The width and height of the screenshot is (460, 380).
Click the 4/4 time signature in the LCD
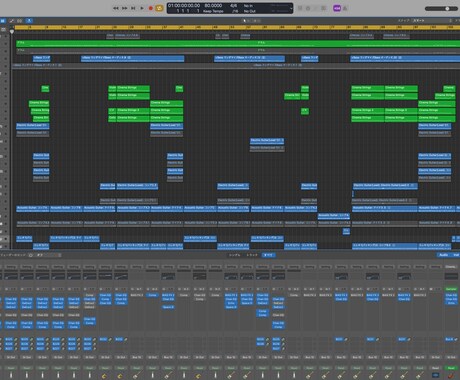click(x=234, y=6)
